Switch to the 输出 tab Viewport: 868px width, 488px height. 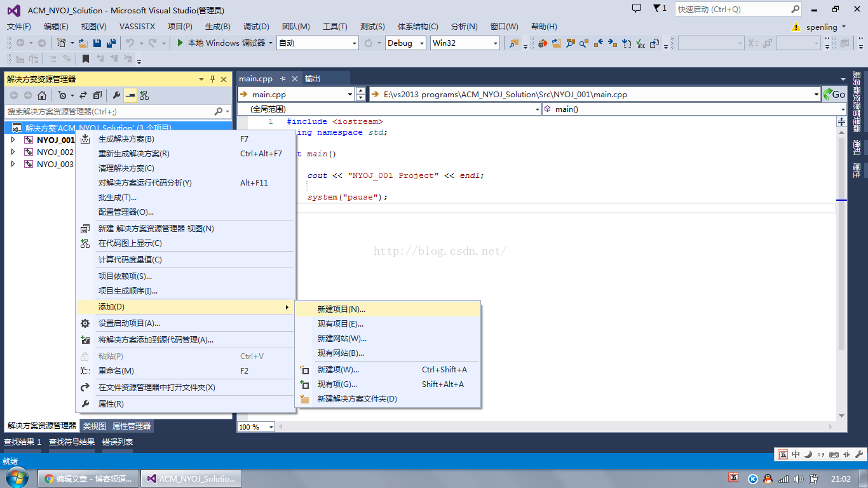tap(313, 79)
